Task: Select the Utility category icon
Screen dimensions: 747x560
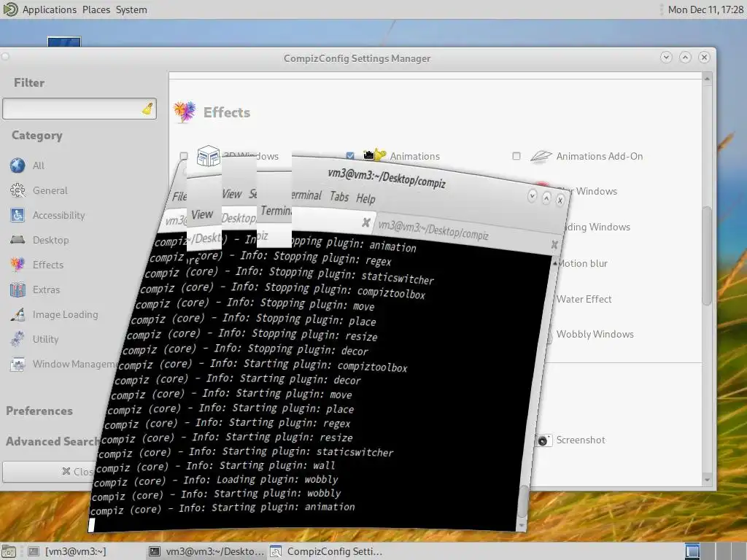Action: pyautogui.click(x=18, y=339)
